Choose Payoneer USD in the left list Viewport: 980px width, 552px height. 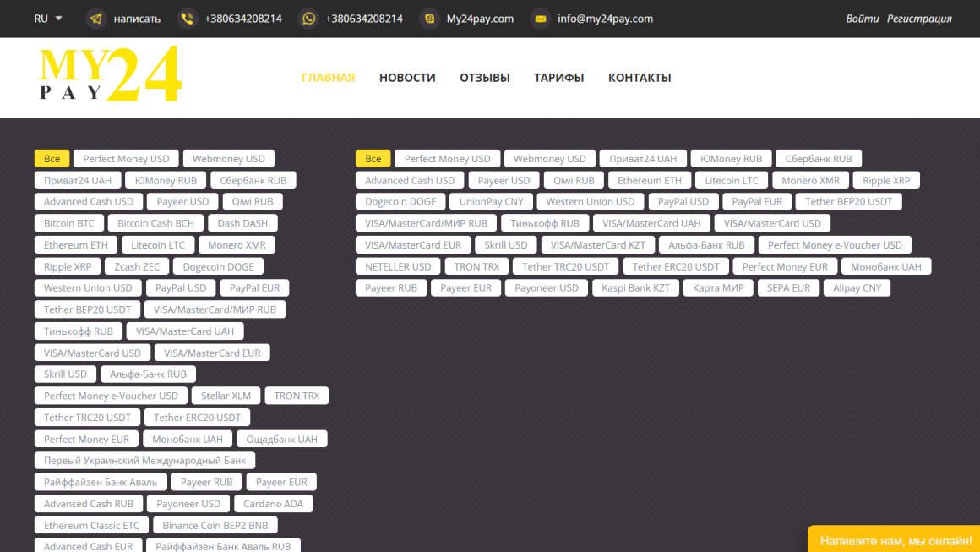(x=188, y=504)
